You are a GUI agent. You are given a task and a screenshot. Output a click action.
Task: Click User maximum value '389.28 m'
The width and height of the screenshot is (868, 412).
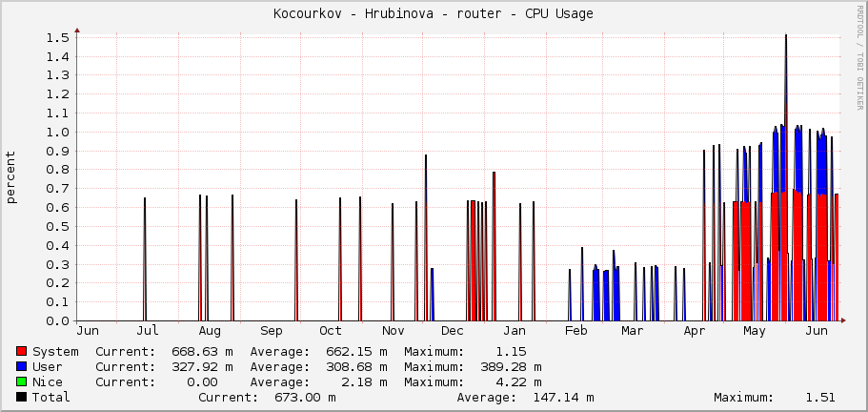511,366
